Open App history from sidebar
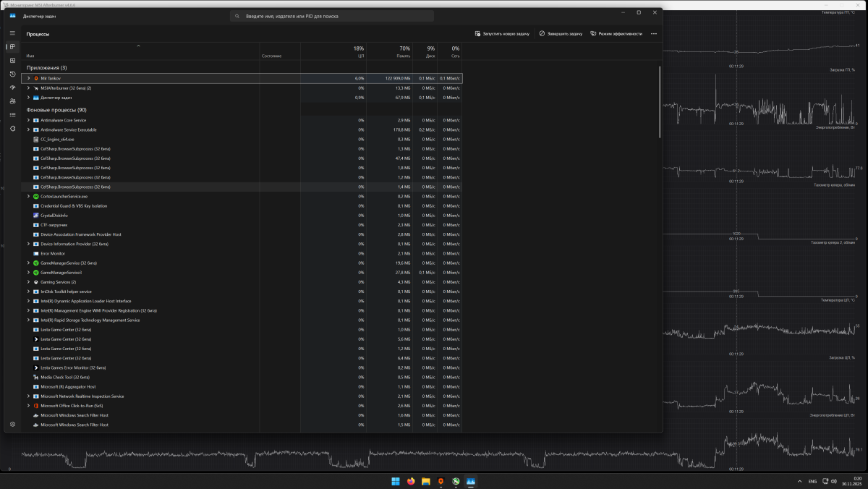The height and width of the screenshot is (489, 868). pyautogui.click(x=12, y=74)
